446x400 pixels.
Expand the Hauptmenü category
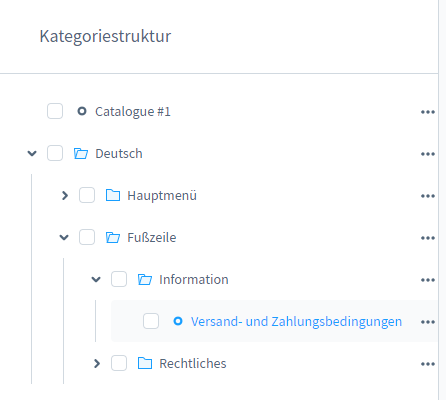(x=65, y=195)
